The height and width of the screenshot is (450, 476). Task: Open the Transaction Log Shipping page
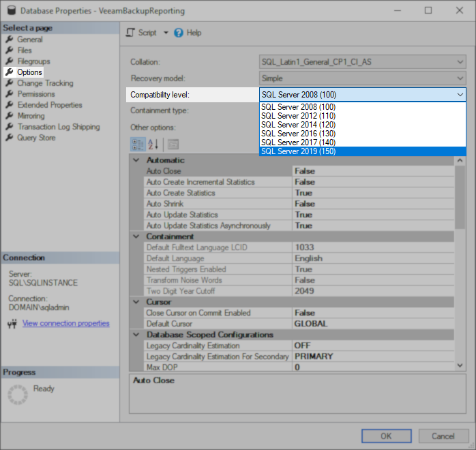(59, 127)
